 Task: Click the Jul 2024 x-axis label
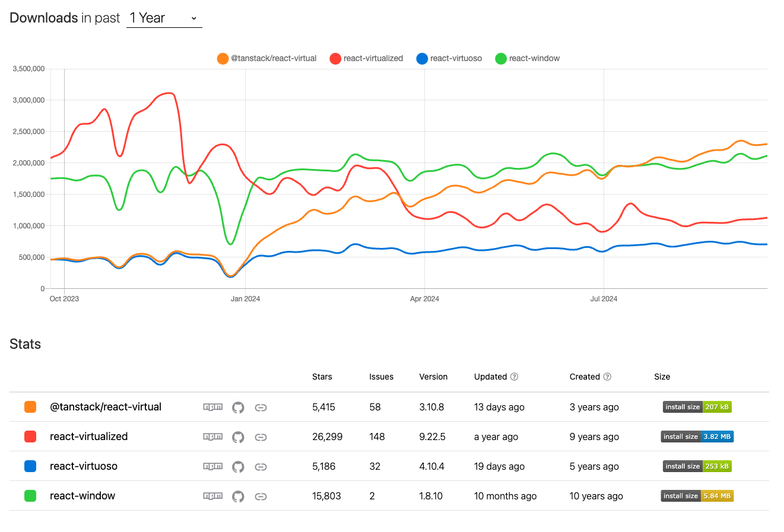pos(604,299)
